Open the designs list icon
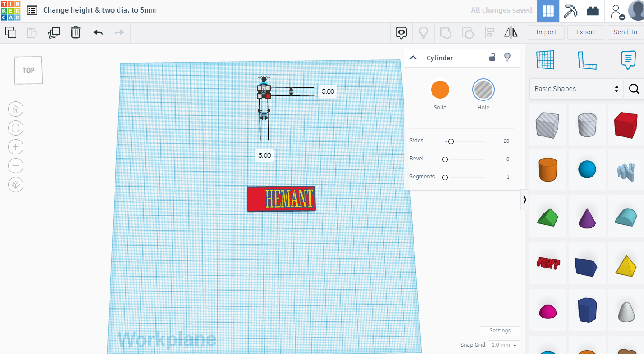 [x=32, y=10]
